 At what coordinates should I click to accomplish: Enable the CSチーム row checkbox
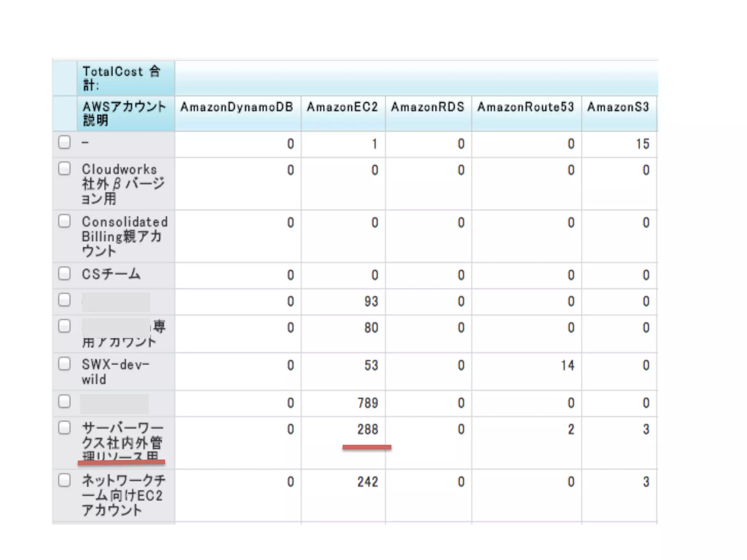(x=65, y=273)
